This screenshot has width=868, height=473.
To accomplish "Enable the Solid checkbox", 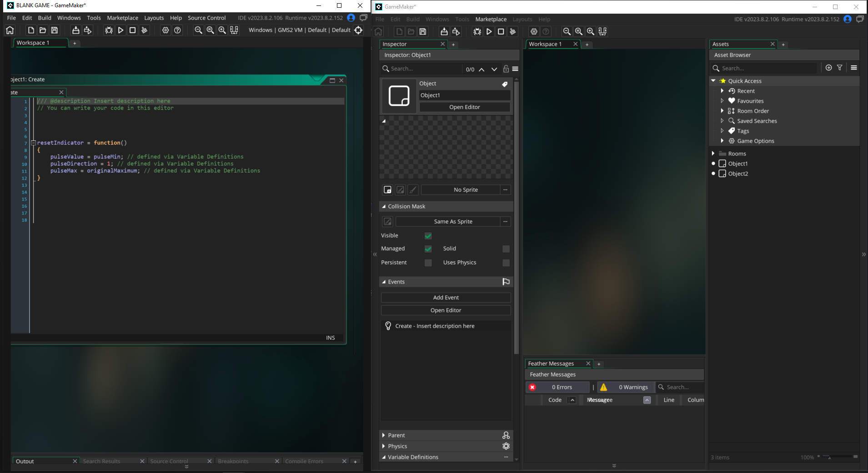I will 506,249.
